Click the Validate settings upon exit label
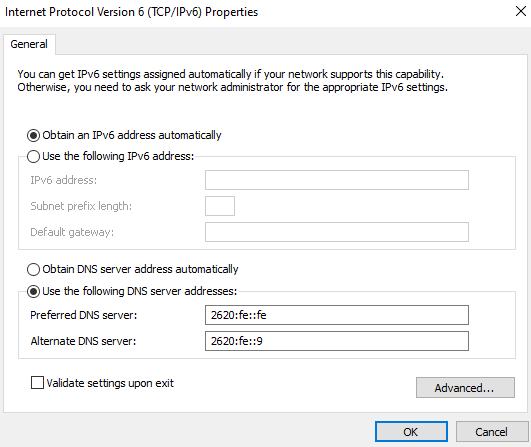This screenshot has width=531, height=447. pos(110,383)
